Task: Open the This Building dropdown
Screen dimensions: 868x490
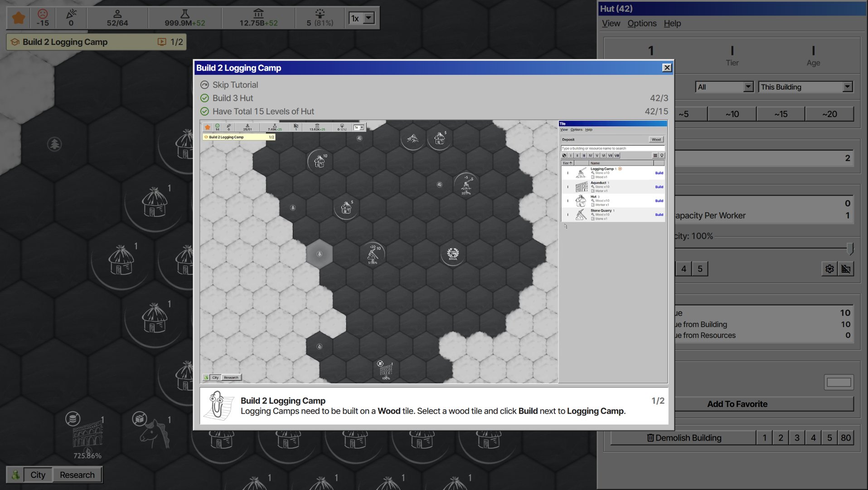Action: 805,87
